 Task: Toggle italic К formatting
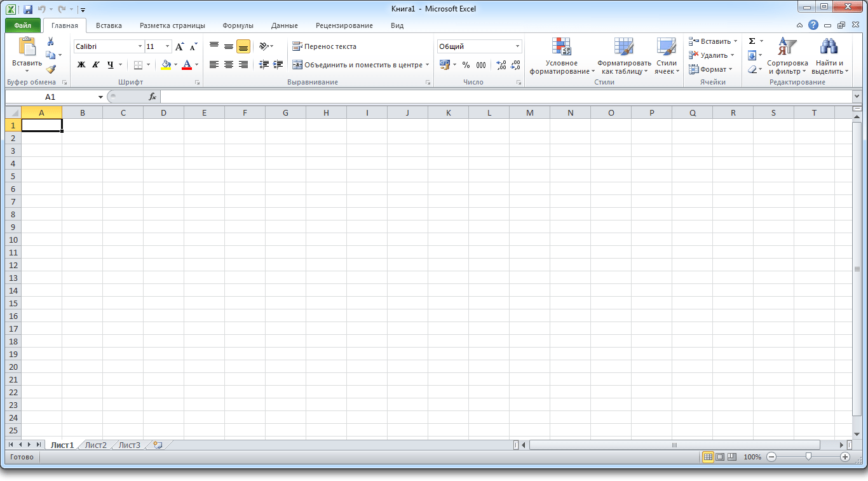click(x=96, y=65)
